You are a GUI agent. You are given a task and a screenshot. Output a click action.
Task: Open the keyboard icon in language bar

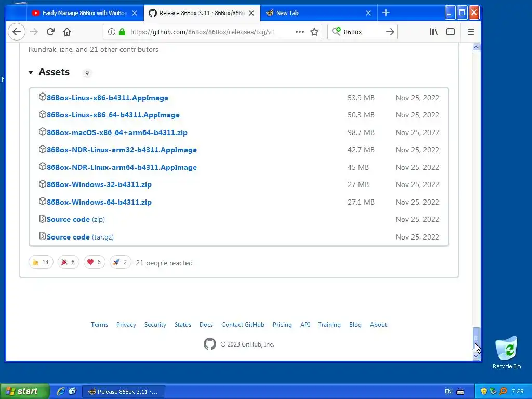pyautogui.click(x=460, y=392)
